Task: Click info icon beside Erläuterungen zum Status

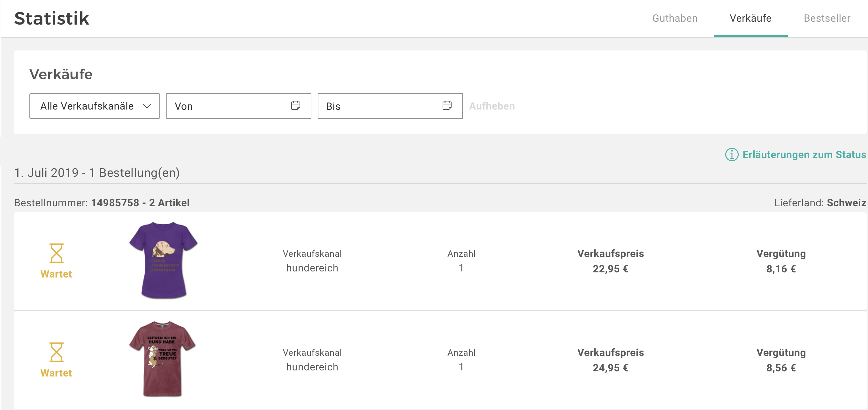Action: (732, 155)
